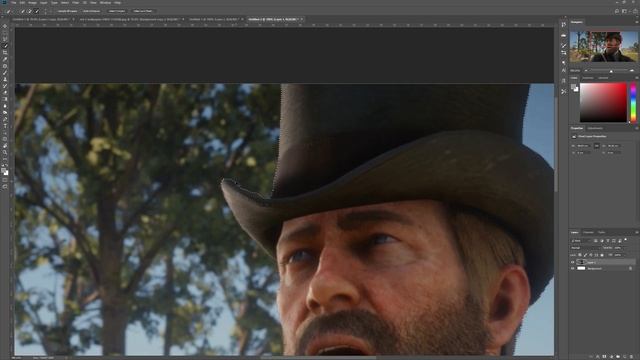Switch to the Swatches tab

(x=588, y=78)
